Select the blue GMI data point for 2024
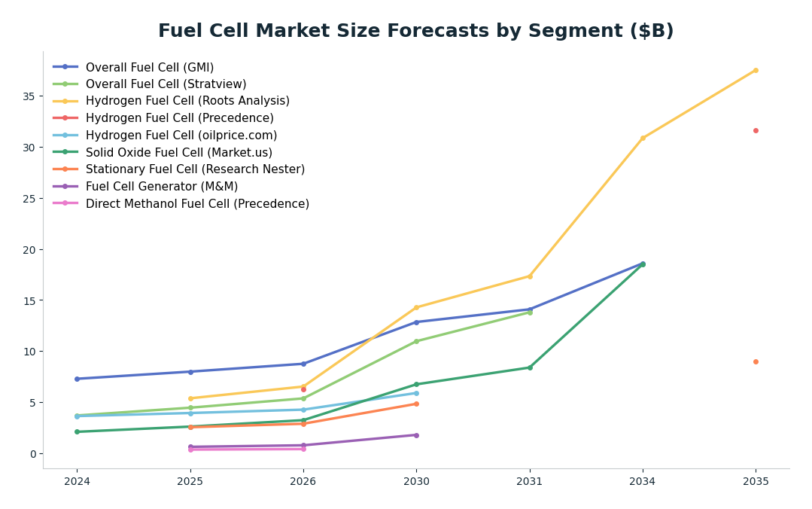This screenshot has height=509, width=812. 78,379
